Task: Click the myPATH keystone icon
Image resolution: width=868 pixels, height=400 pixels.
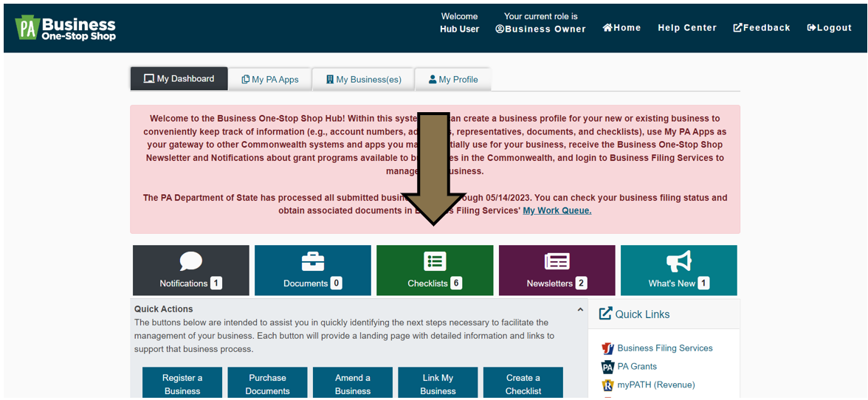Action: (x=608, y=385)
